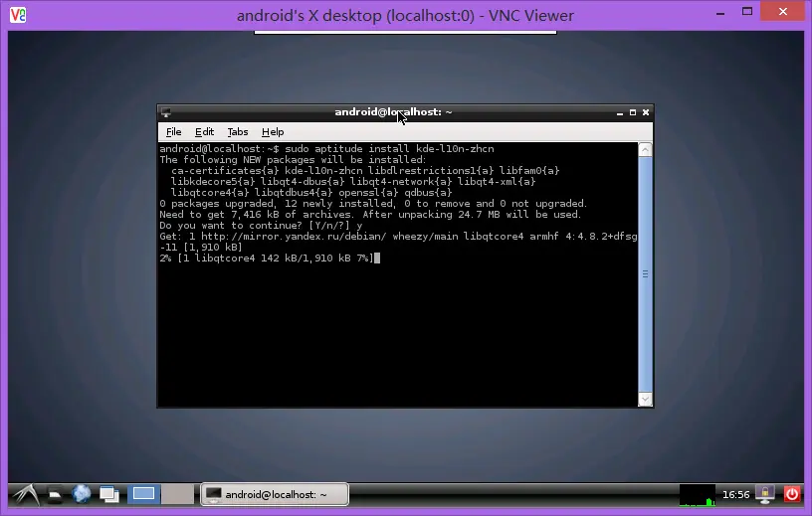812x516 pixels.
Task: Click the VNC toolbar strip at the top center
Action: 405,32
